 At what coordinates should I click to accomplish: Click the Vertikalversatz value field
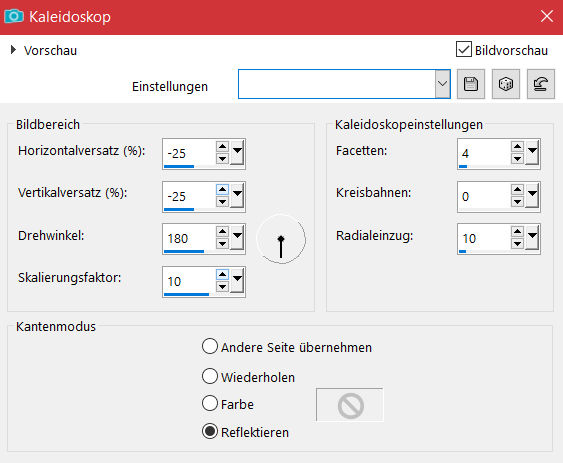pos(190,196)
